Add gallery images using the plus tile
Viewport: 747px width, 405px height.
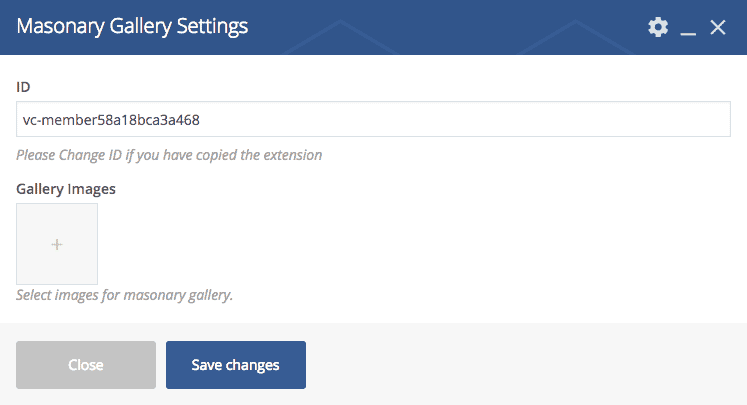coord(57,244)
